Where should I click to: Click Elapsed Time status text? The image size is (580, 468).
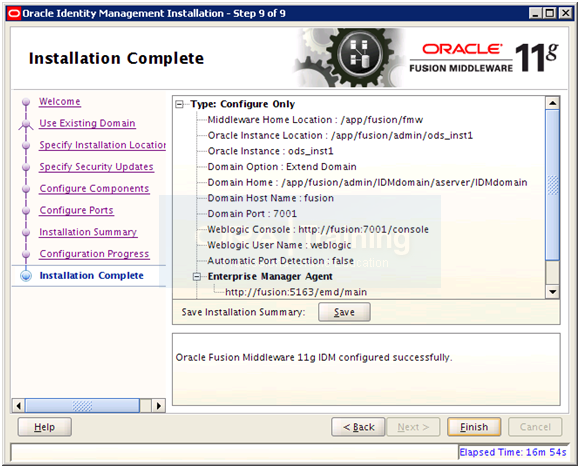tap(513, 452)
